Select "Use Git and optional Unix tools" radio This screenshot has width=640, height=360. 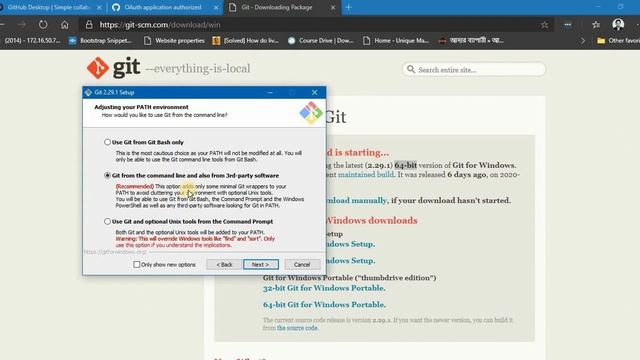point(107,221)
